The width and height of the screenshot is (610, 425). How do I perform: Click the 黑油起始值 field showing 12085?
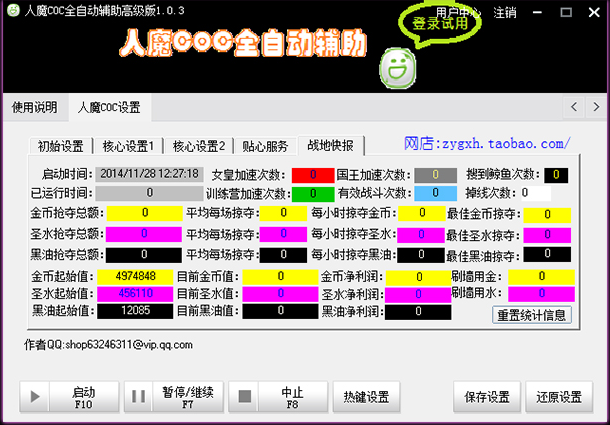tap(135, 311)
